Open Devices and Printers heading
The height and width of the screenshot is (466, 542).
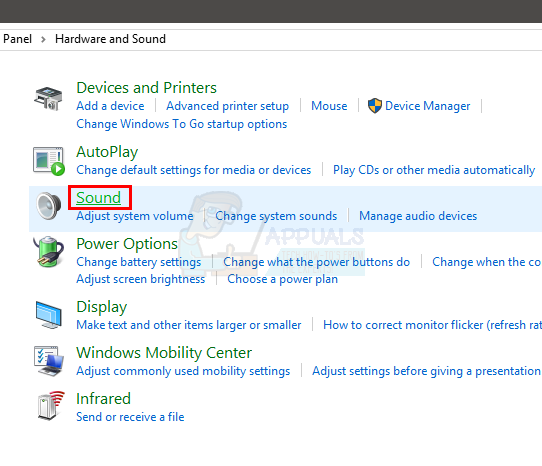146,88
